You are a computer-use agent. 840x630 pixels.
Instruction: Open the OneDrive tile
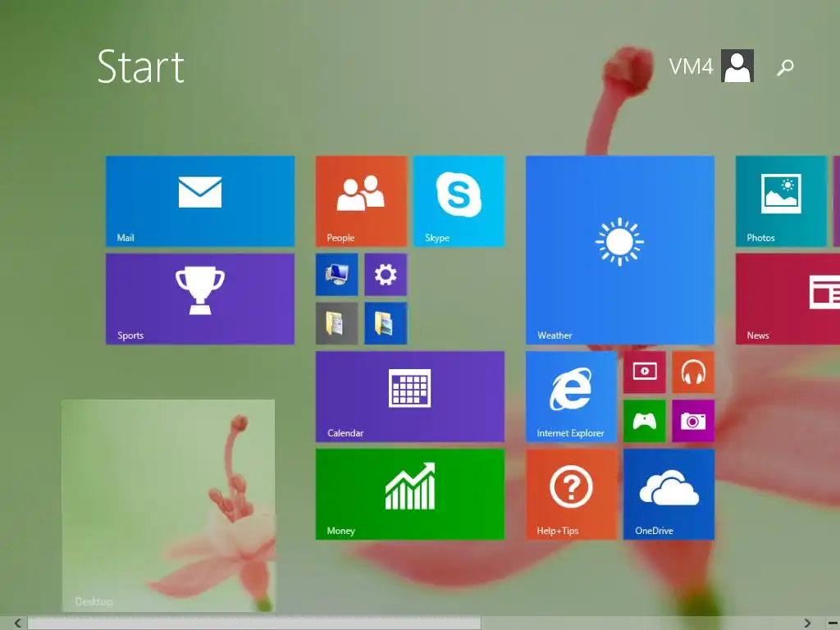(669, 494)
